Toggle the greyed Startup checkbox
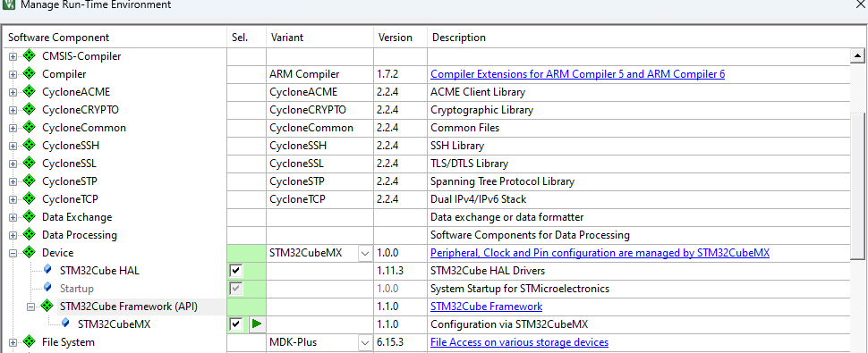Image resolution: width=868 pixels, height=353 pixels. pos(236,289)
